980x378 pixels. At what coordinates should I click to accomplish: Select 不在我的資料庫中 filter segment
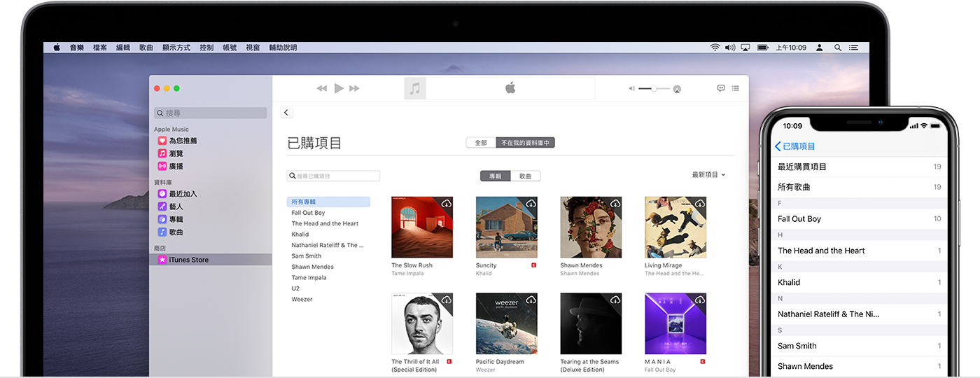pos(525,143)
